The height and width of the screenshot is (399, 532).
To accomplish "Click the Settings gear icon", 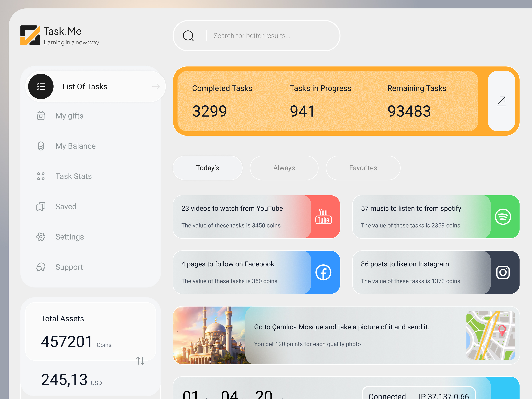I will [x=41, y=237].
